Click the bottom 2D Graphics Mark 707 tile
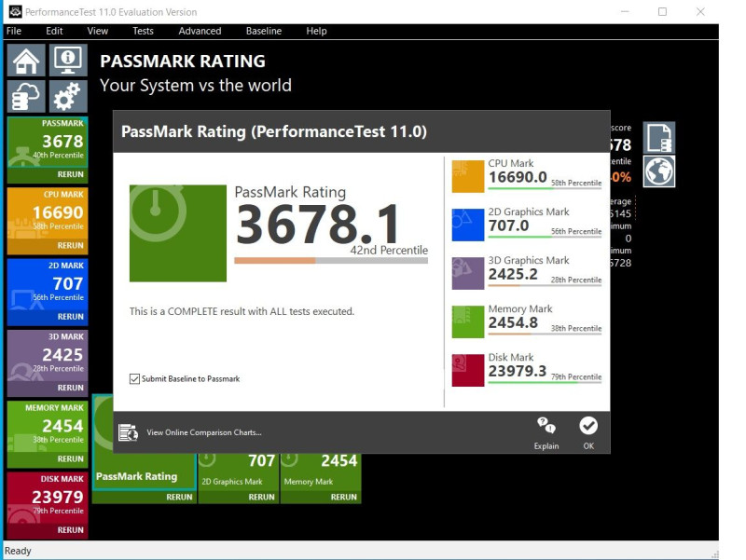 (239, 471)
